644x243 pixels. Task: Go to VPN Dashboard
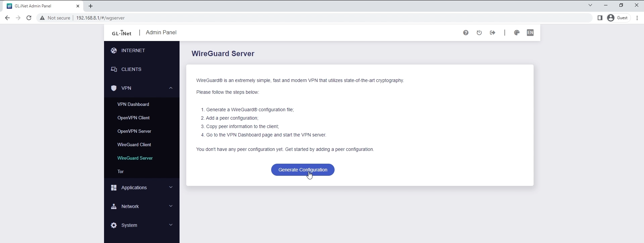[133, 104]
